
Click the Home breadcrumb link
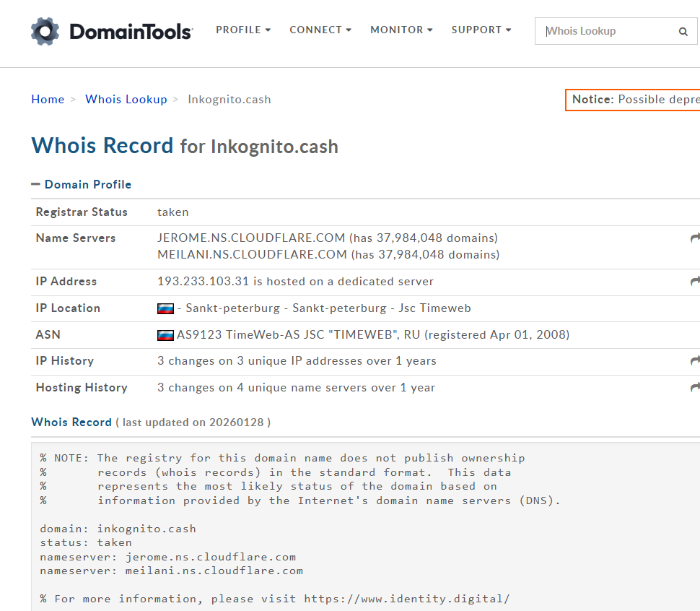point(48,99)
